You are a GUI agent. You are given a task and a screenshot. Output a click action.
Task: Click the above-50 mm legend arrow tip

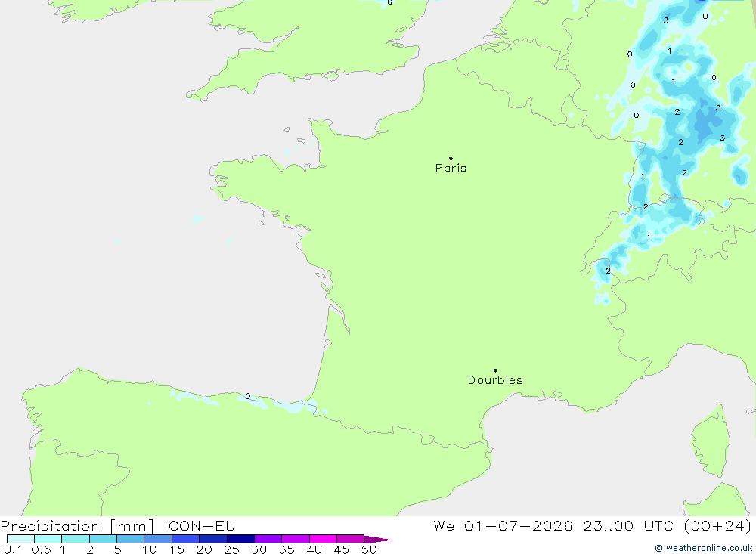click(379, 540)
